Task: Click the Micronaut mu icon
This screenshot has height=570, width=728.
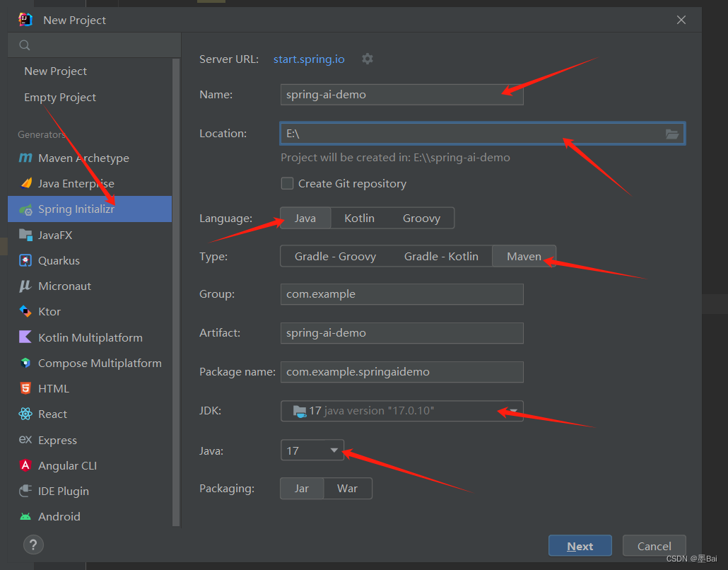Action: pos(25,286)
